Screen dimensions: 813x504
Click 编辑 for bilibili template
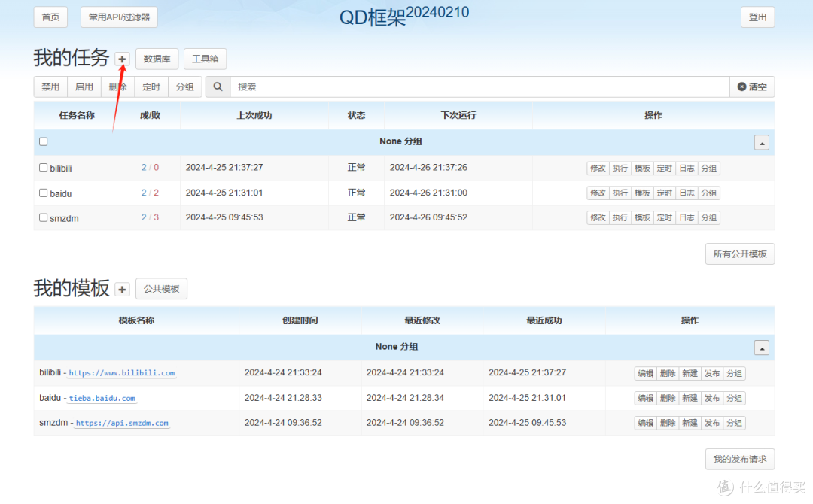click(646, 373)
